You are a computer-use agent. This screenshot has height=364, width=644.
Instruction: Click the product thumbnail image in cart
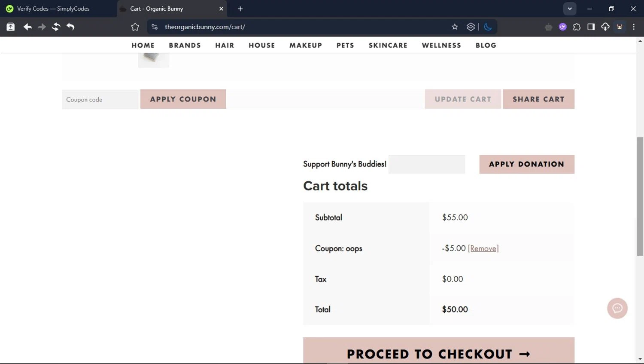click(x=153, y=60)
